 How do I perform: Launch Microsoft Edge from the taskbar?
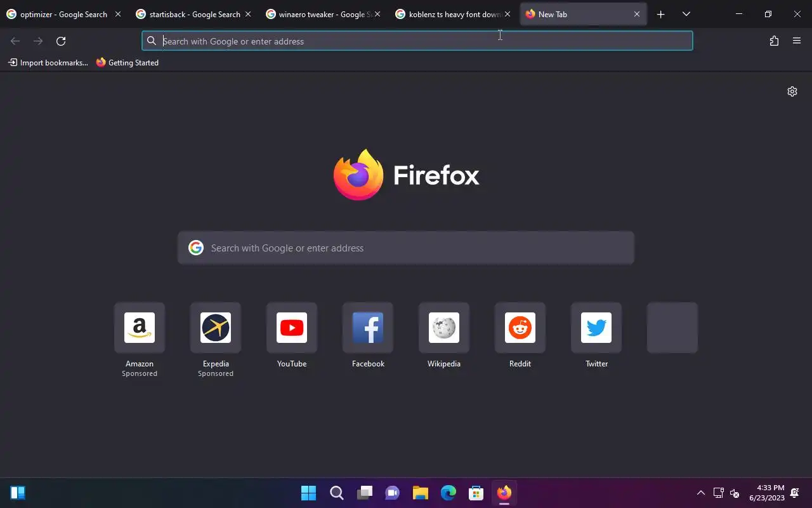449,493
